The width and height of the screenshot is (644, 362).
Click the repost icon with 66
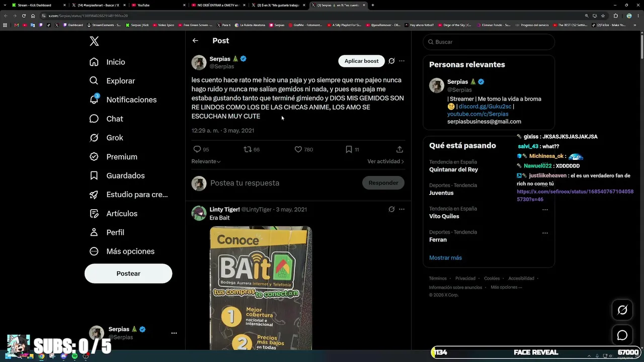(247, 149)
